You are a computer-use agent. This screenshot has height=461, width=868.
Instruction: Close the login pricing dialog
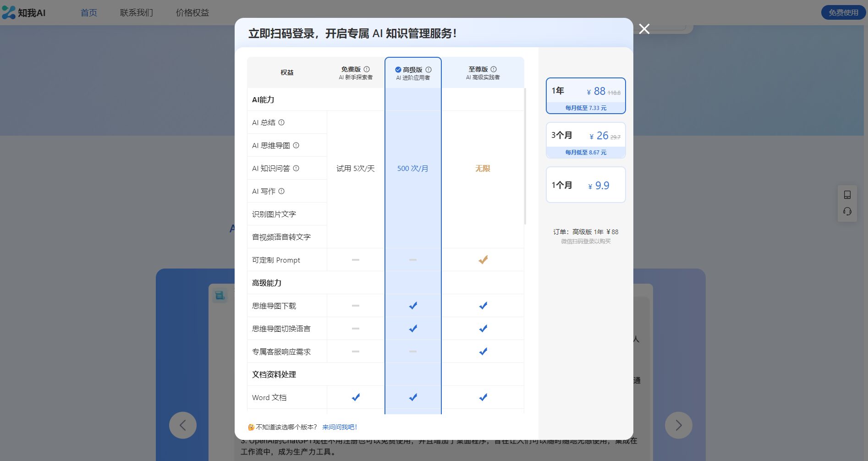[644, 29]
